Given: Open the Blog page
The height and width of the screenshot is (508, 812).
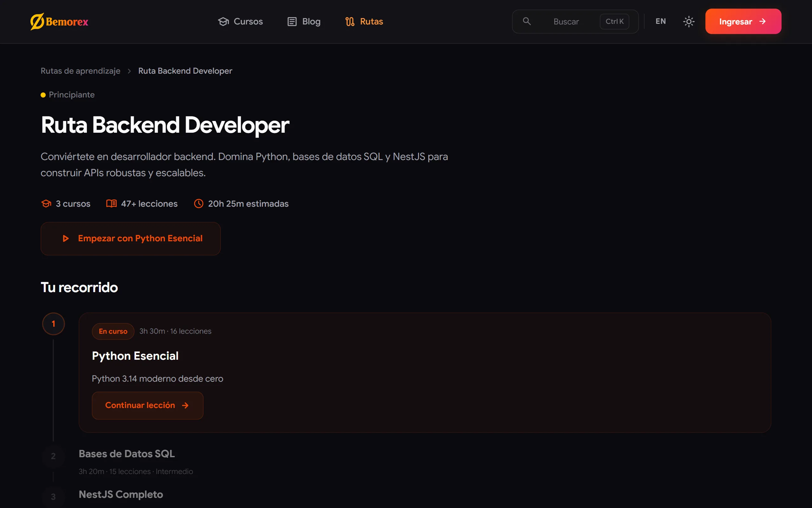Looking at the screenshot, I should (x=304, y=22).
